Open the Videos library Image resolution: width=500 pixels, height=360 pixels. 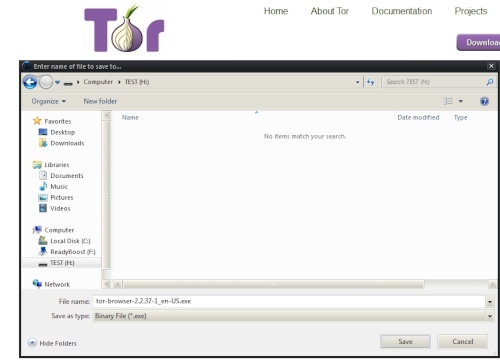point(60,209)
